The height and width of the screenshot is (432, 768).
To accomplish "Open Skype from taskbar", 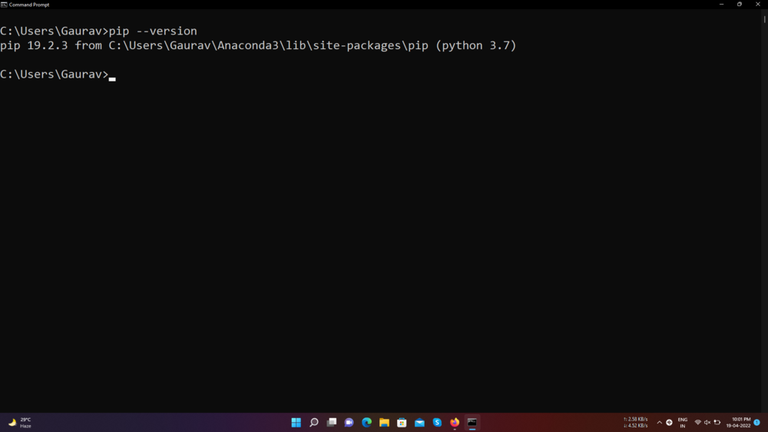I will pyautogui.click(x=437, y=422).
